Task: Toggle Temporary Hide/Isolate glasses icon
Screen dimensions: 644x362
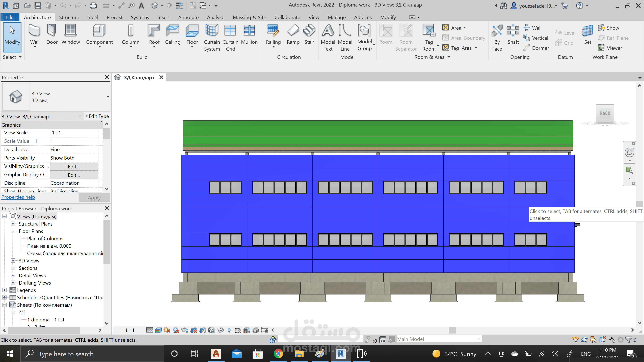Action: [220, 330]
